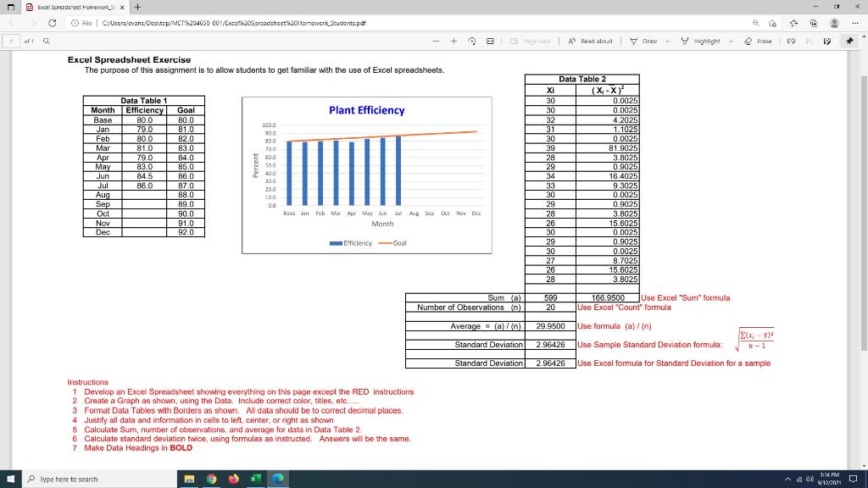Expand the Highlight options dropdown
The height and width of the screenshot is (488, 868).
click(731, 40)
